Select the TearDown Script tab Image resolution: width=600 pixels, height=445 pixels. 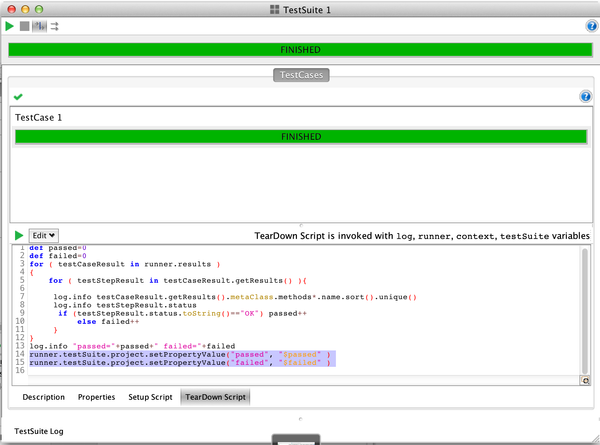tap(214, 397)
